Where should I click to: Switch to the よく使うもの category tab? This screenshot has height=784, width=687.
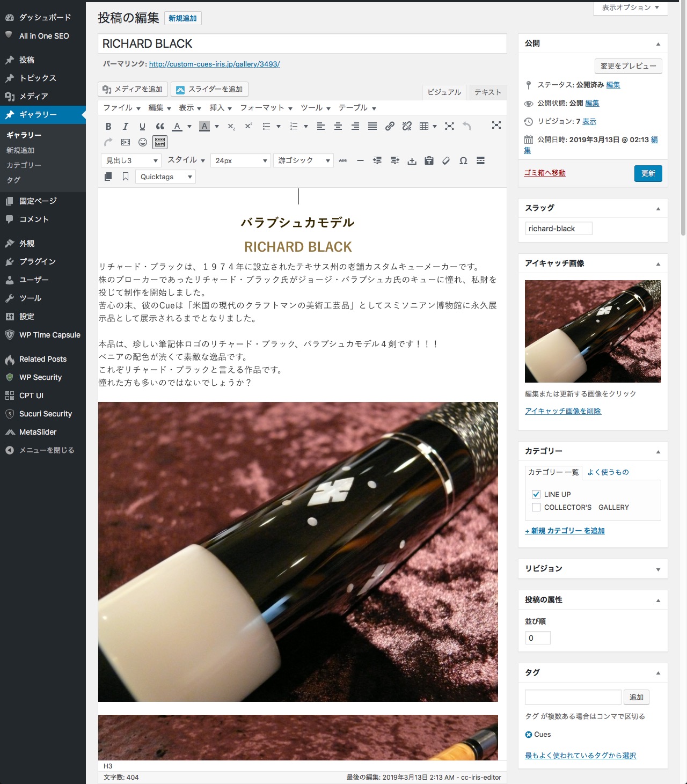[608, 472]
